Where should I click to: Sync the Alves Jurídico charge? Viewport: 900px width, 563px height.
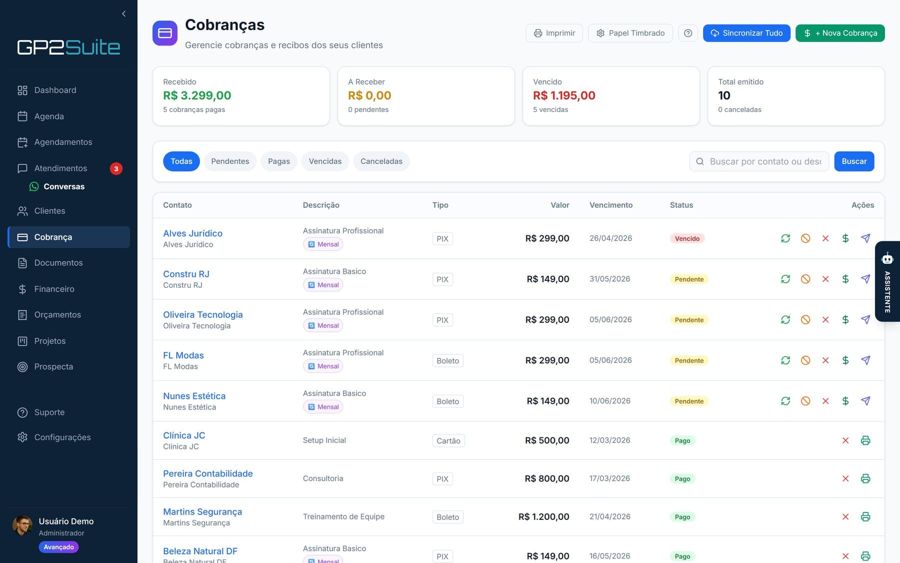click(x=785, y=238)
